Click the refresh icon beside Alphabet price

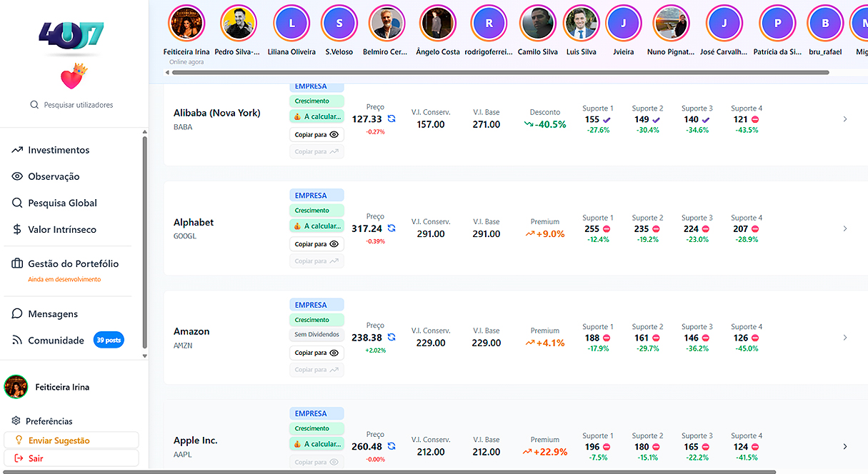click(x=391, y=228)
